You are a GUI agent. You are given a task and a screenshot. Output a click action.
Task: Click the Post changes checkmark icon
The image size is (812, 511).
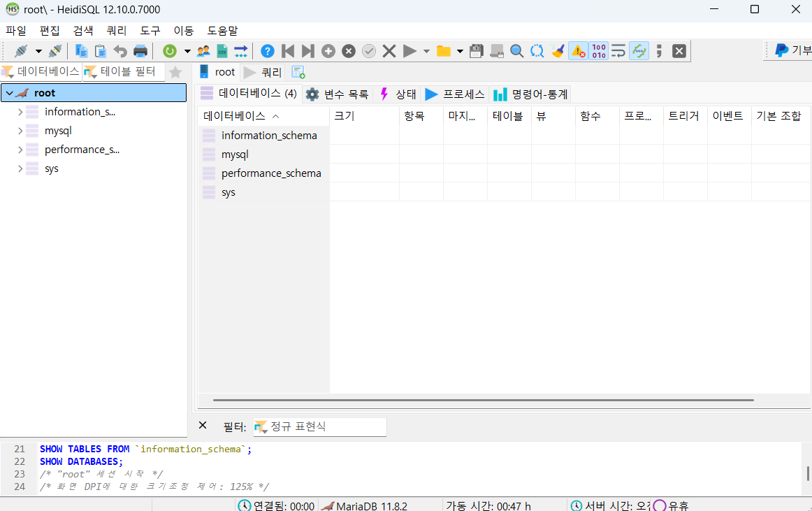(369, 51)
